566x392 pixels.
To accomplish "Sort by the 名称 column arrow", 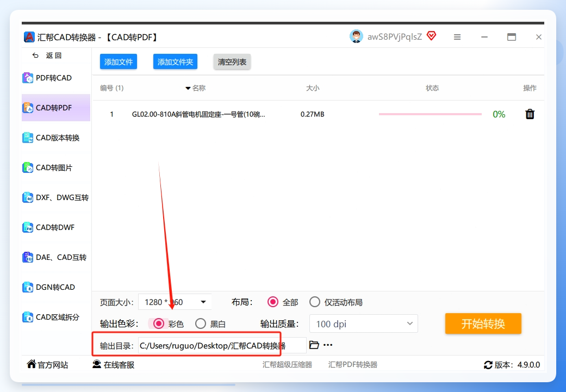I will [x=188, y=88].
